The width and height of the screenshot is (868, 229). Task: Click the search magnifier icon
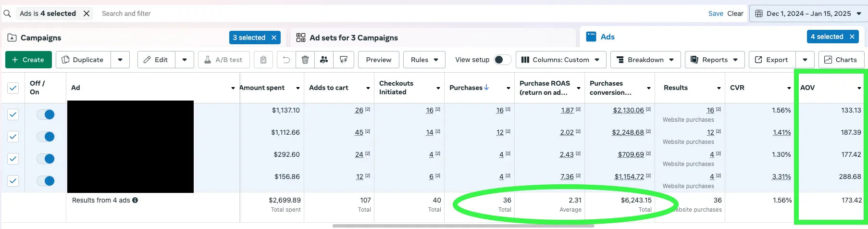[7, 13]
